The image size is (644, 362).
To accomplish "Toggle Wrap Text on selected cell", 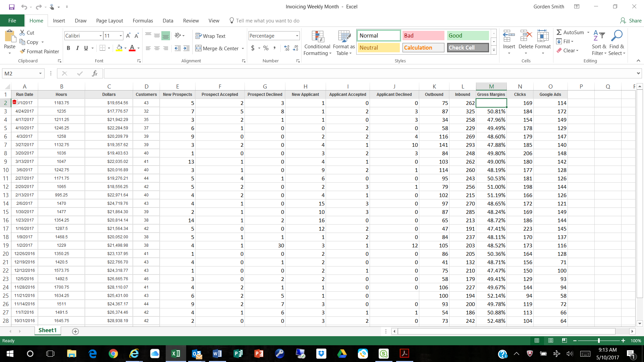I will coord(210,36).
